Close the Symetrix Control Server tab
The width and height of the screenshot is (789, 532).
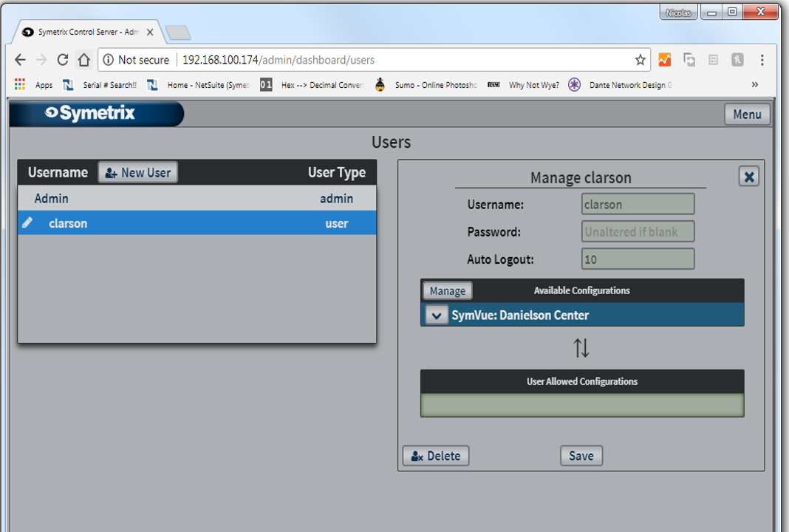150,33
